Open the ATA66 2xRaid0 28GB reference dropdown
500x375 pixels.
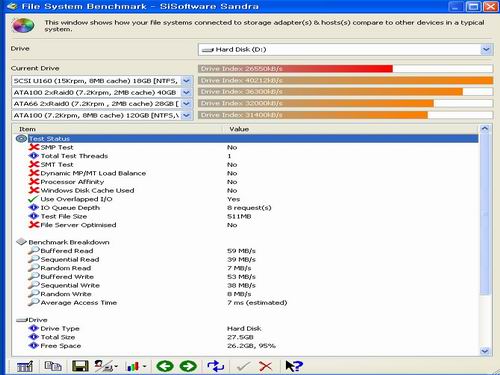click(x=186, y=104)
